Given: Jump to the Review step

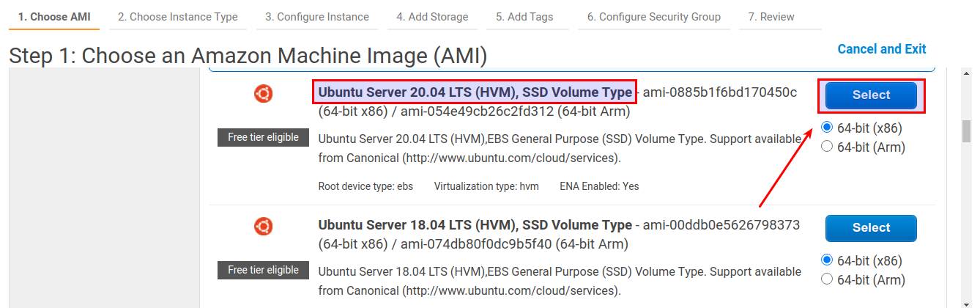Looking at the screenshot, I should (x=771, y=17).
